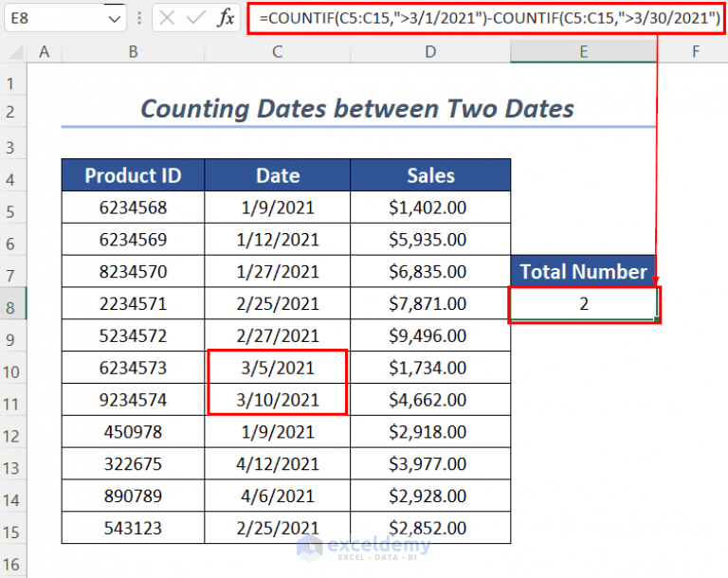Select sales cell $9,496.00
728x578 pixels.
430,335
